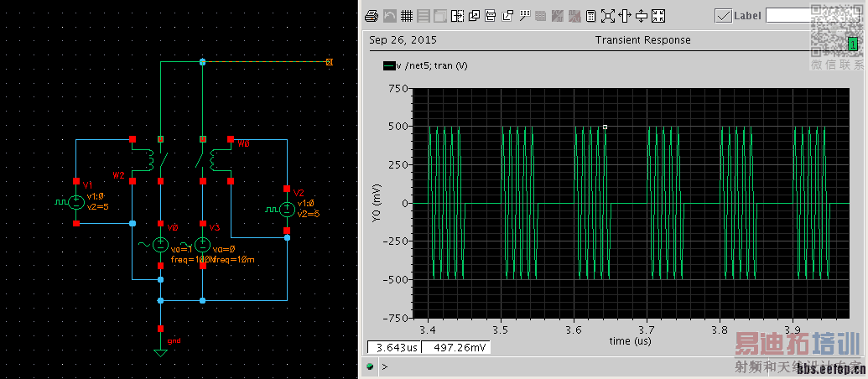Click the gnd ground symbol
The width and height of the screenshot is (868, 379).
coord(160,351)
